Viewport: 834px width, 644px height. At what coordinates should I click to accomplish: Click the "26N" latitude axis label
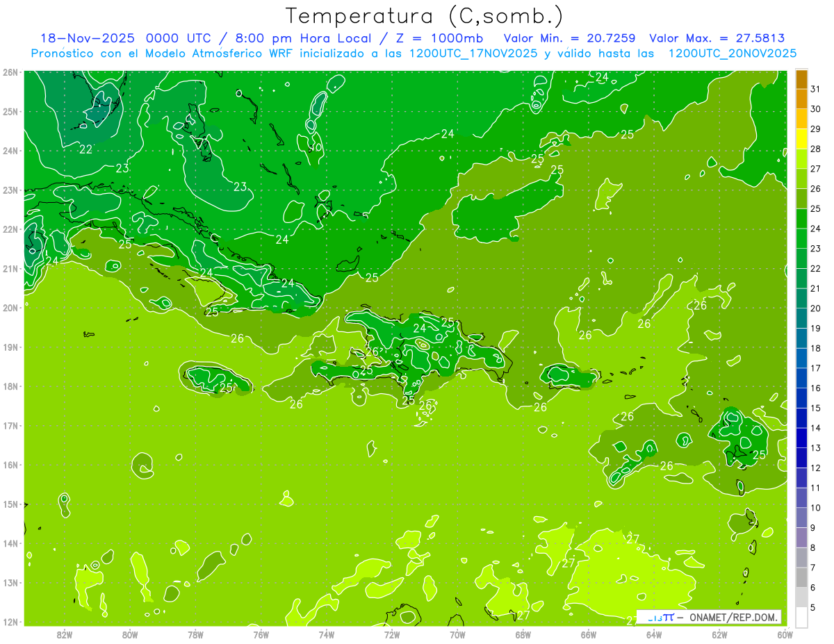click(x=10, y=72)
